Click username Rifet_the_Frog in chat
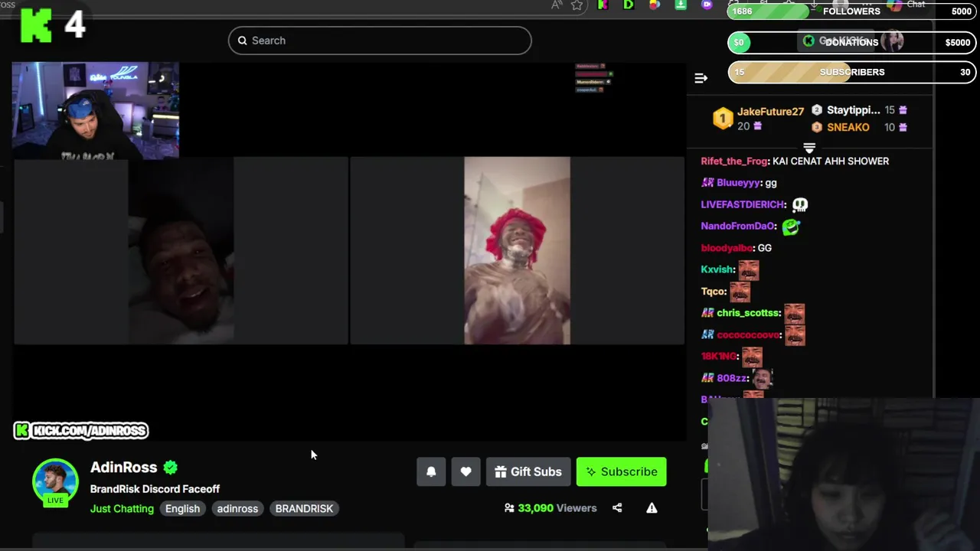 734,161
